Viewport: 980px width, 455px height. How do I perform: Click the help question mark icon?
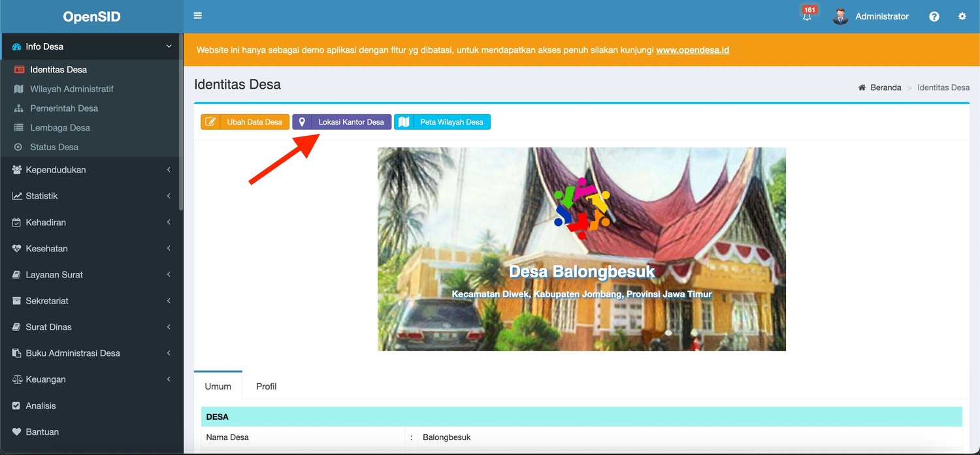(x=934, y=17)
